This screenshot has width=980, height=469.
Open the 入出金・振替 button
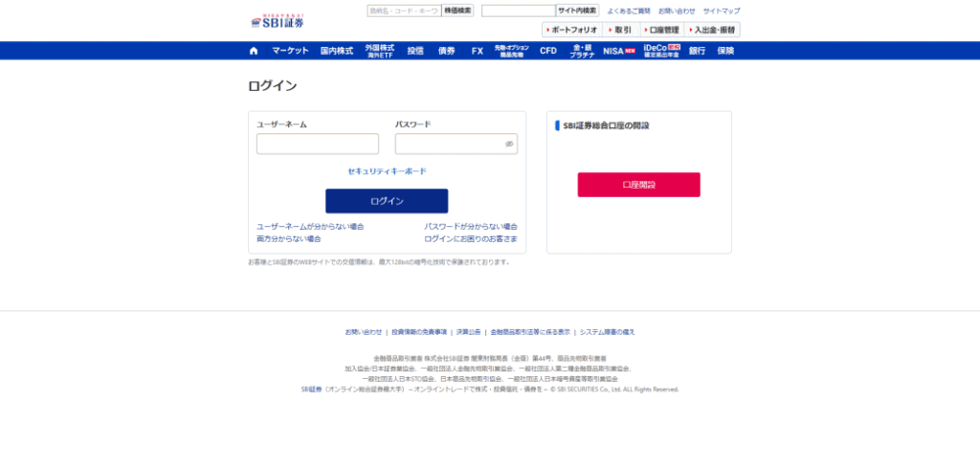tap(712, 30)
